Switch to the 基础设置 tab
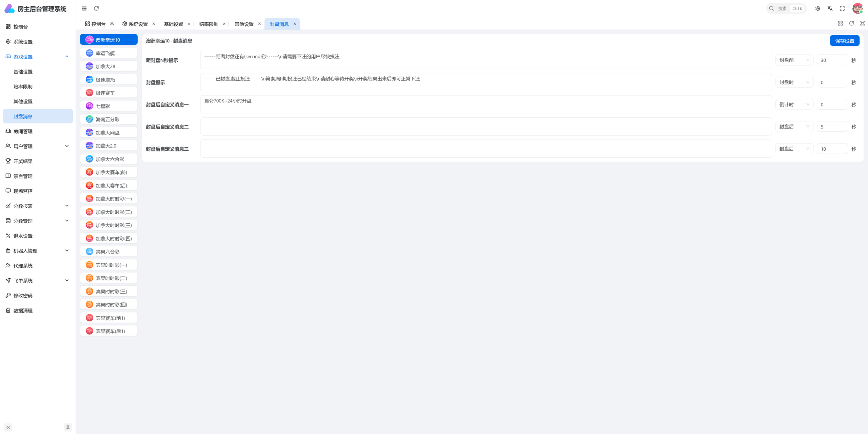This screenshot has height=434, width=868. point(173,24)
